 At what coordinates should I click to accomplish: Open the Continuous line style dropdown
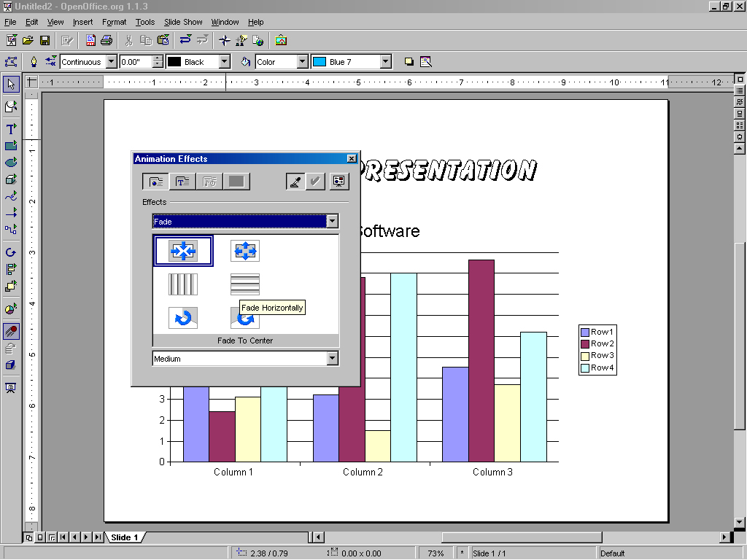coord(111,62)
